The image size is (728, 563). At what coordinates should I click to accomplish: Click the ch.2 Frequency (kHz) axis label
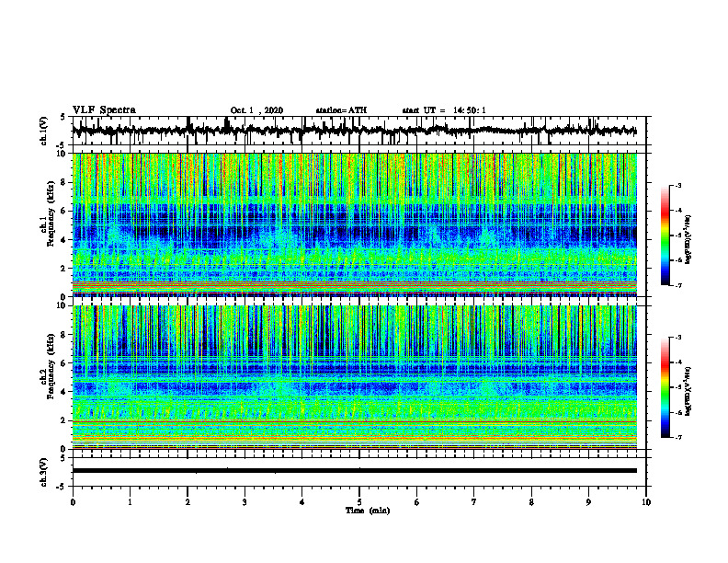click(49, 366)
